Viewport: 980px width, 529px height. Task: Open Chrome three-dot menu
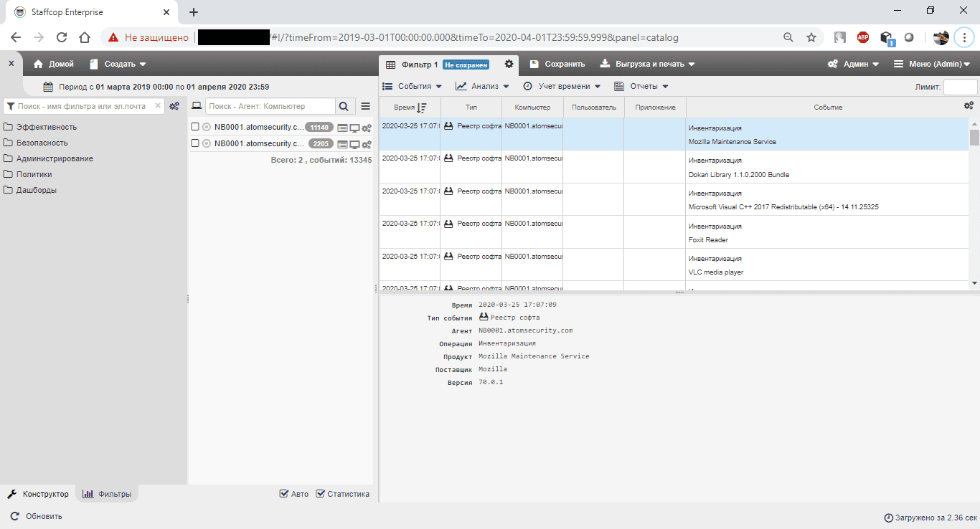965,37
